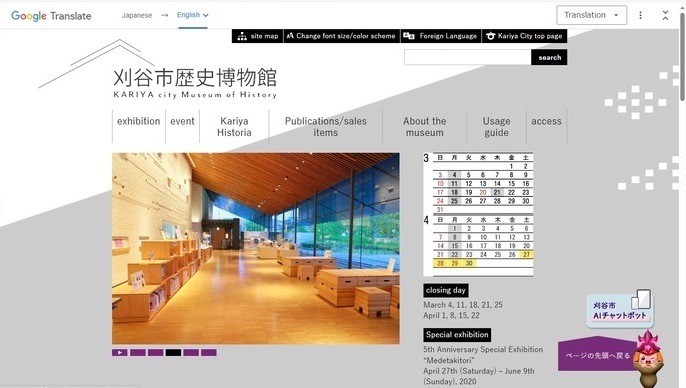Open the exhibition menu item

(x=139, y=121)
